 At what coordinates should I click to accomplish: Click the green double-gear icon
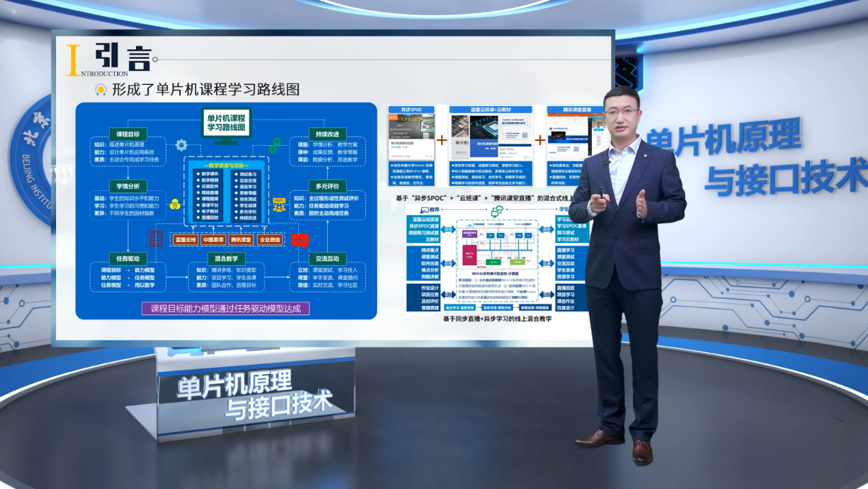[274, 145]
